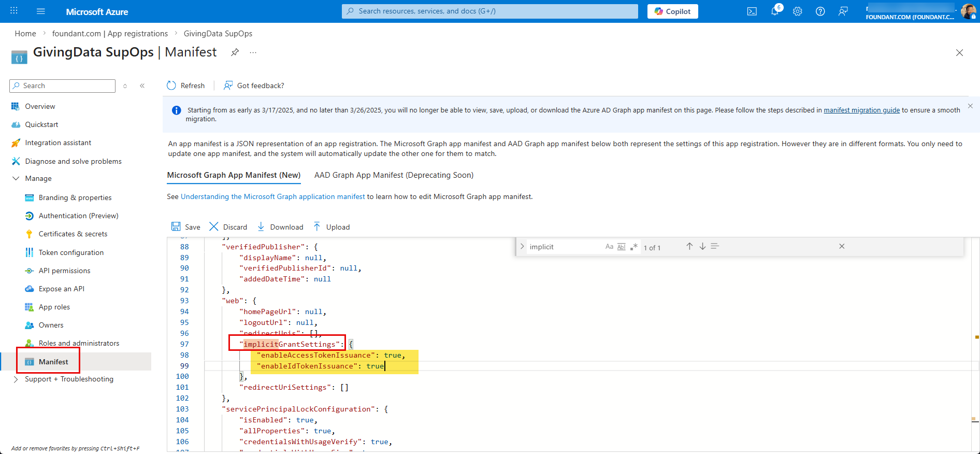This screenshot has width=980, height=454.
Task: Expand the replace toggle chevron in find widget
Action: [522, 247]
